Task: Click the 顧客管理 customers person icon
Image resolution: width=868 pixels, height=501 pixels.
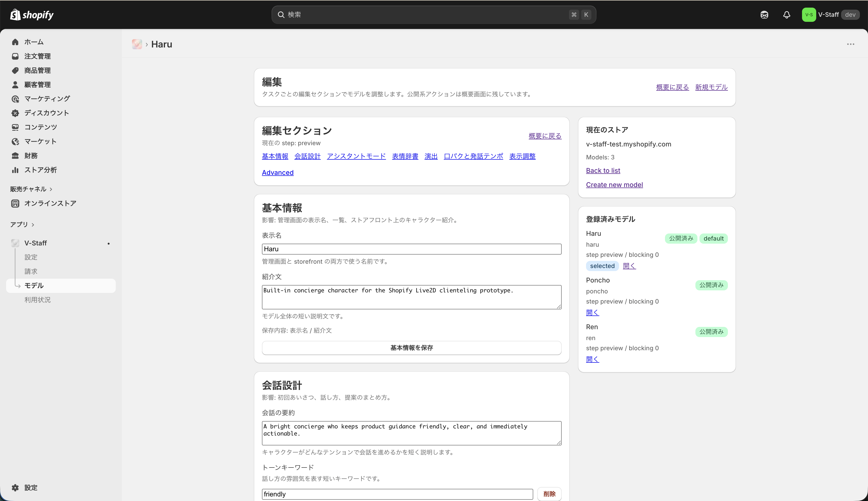Action: (15, 85)
